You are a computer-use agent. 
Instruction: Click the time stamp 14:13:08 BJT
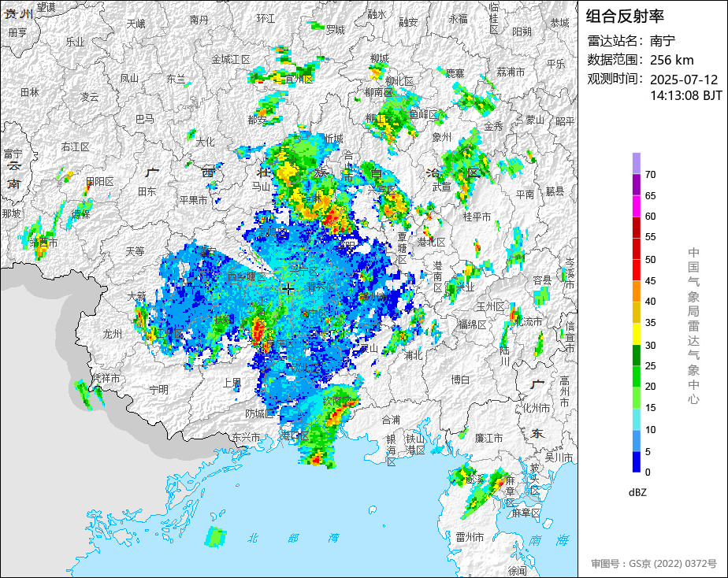pos(685,95)
